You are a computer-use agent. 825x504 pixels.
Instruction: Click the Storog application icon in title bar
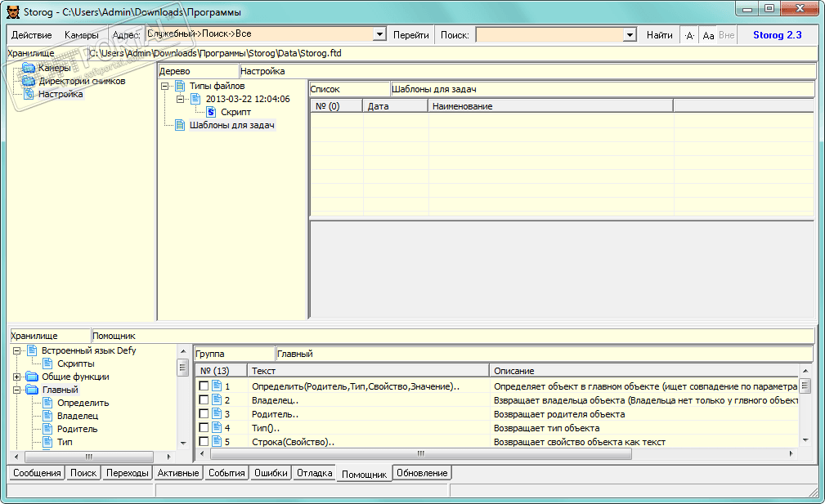click(13, 11)
